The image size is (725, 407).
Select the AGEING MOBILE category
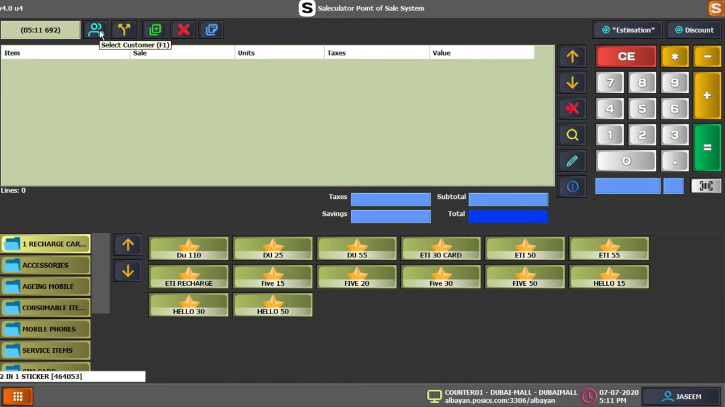coord(45,286)
